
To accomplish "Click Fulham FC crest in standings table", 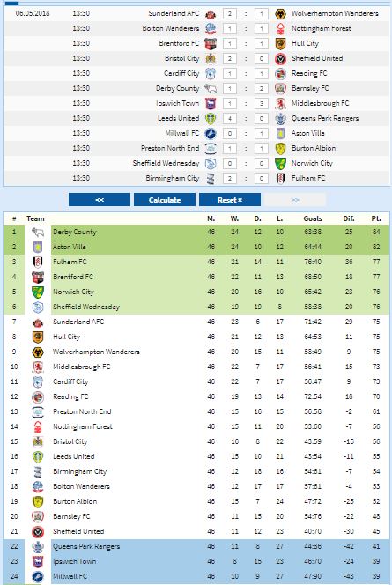I will coord(38,262).
